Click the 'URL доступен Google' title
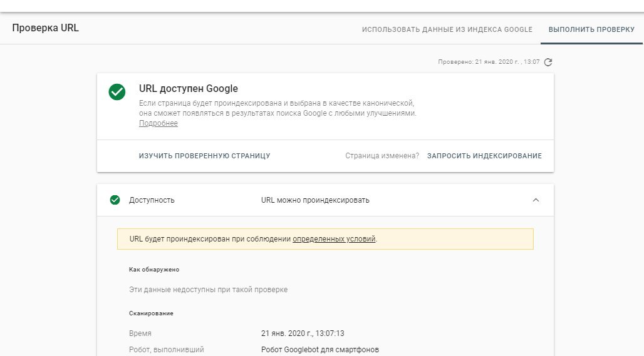 tap(189, 89)
